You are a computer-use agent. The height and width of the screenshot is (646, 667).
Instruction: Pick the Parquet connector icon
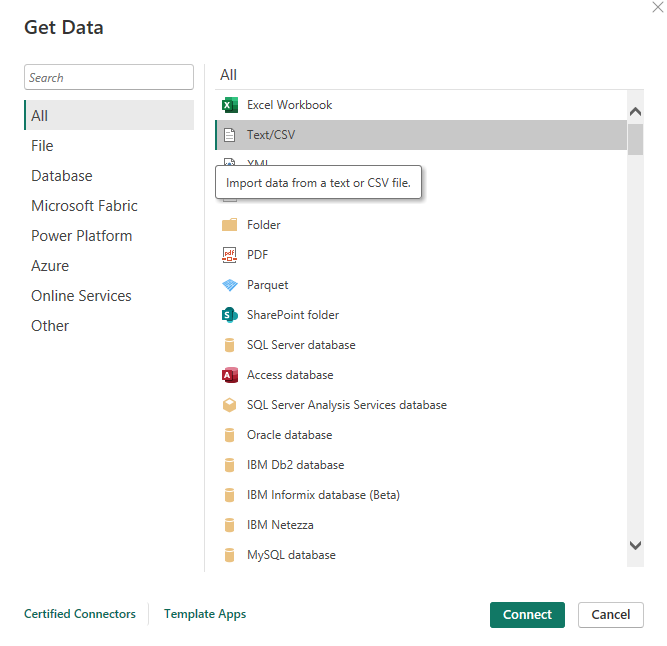click(x=229, y=285)
